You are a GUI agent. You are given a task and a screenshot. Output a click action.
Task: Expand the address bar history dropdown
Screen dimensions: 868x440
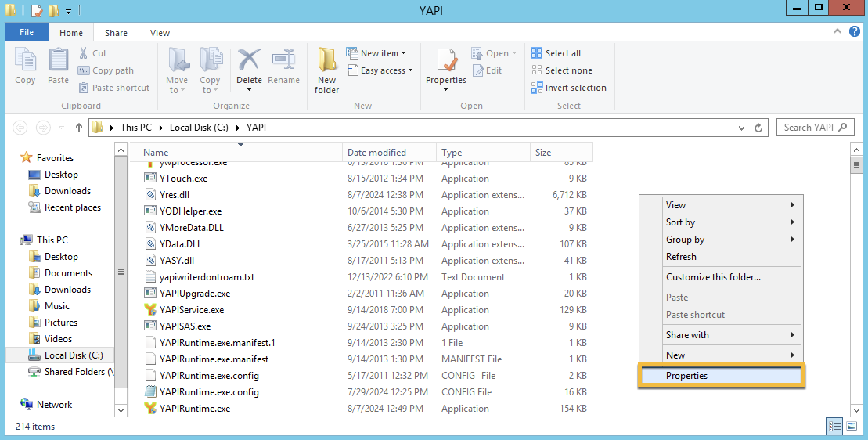coord(741,128)
